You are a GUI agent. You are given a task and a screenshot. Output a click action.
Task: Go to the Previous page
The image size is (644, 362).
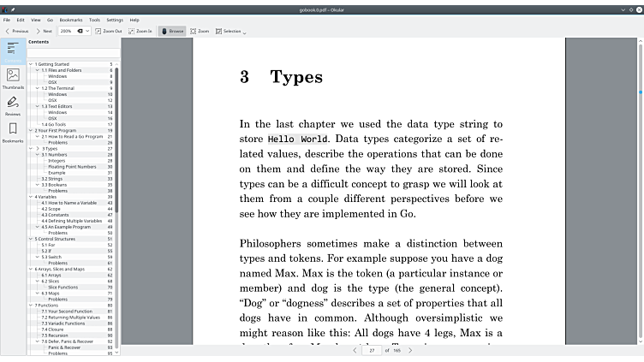tap(16, 31)
